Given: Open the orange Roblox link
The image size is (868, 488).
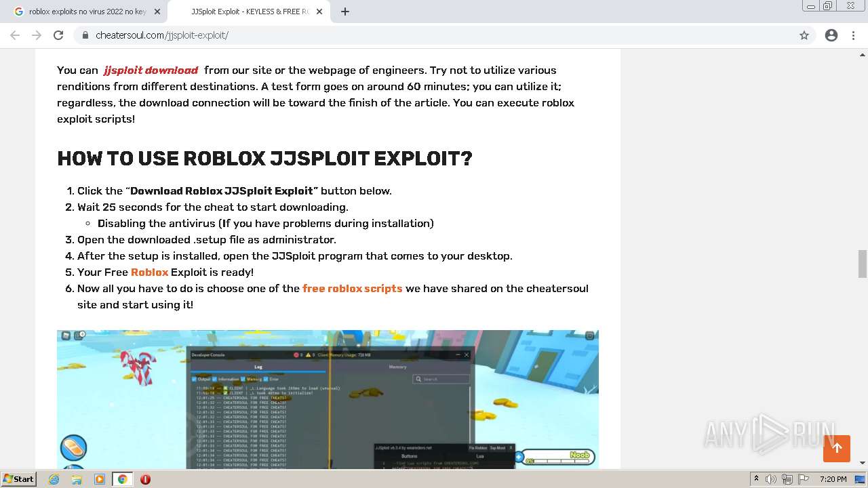Looking at the screenshot, I should (149, 272).
